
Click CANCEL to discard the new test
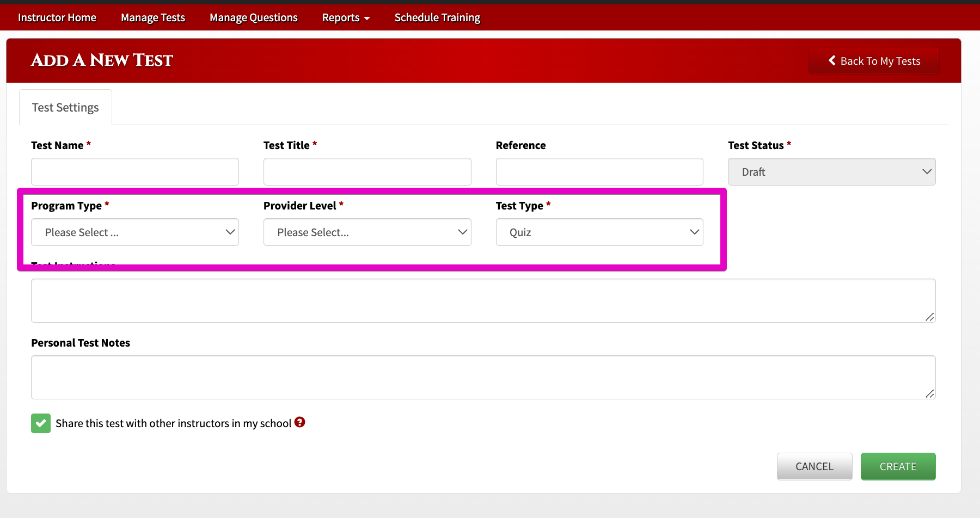pyautogui.click(x=814, y=466)
